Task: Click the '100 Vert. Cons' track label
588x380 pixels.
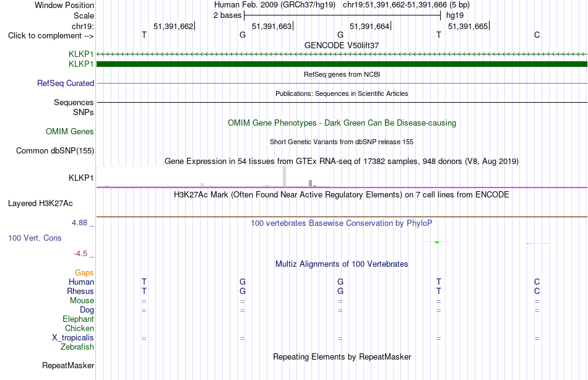Action: [x=35, y=238]
